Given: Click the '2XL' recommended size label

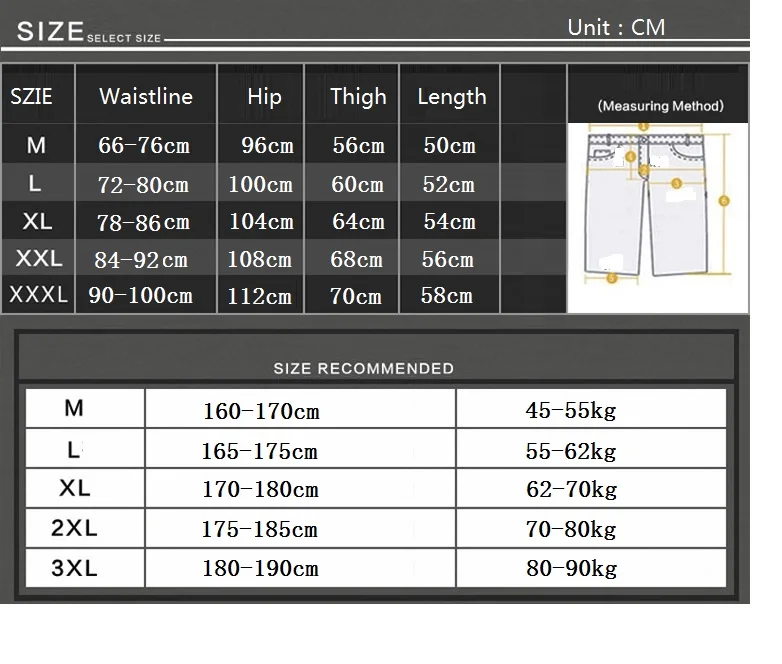Looking at the screenshot, I should (74, 528).
